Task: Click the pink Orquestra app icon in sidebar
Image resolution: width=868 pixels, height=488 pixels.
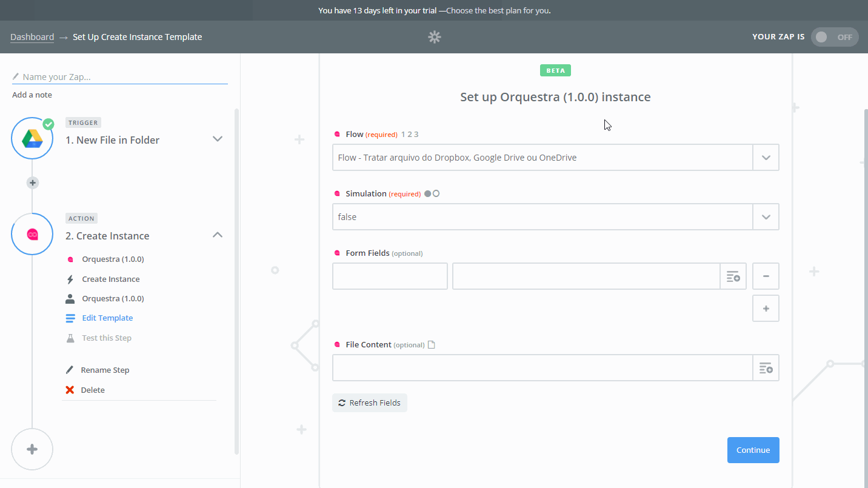Action: tap(70, 259)
